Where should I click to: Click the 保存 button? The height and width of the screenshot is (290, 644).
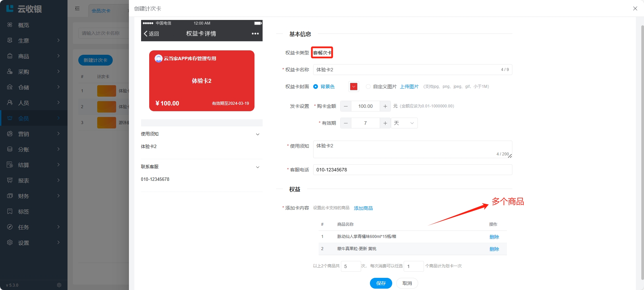click(x=381, y=283)
